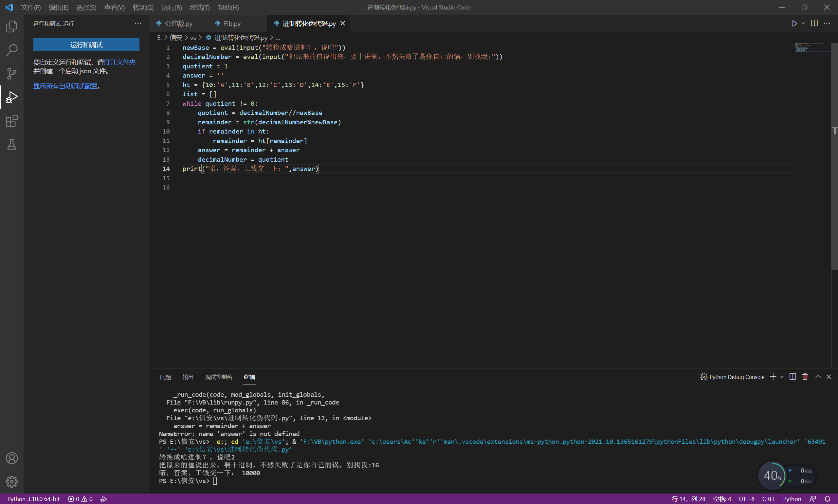Select the Run and Debug activity icon

pyautogui.click(x=11, y=97)
